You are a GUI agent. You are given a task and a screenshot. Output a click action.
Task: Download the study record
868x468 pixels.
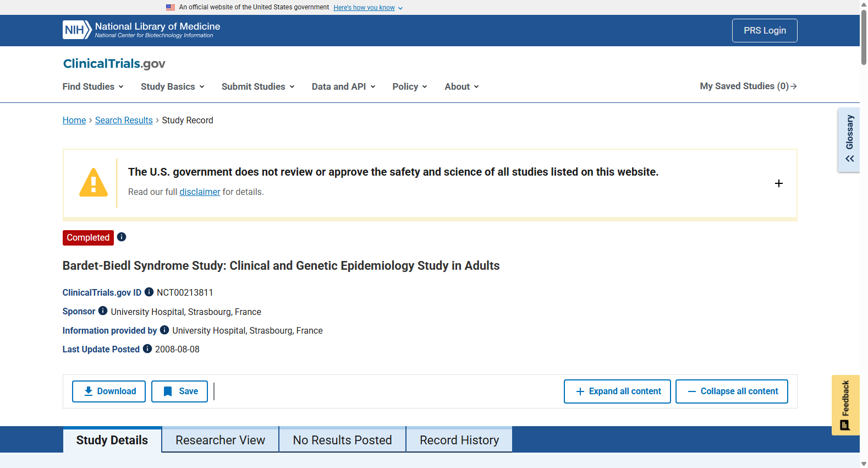click(x=109, y=391)
